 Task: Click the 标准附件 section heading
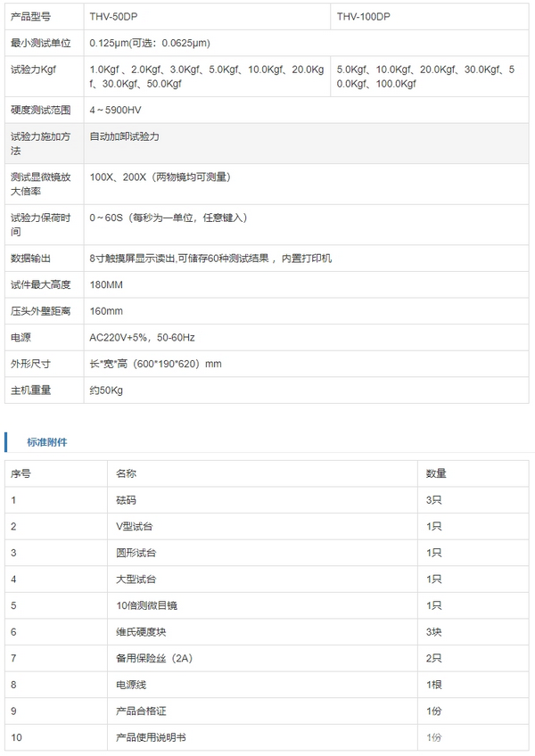point(46,442)
